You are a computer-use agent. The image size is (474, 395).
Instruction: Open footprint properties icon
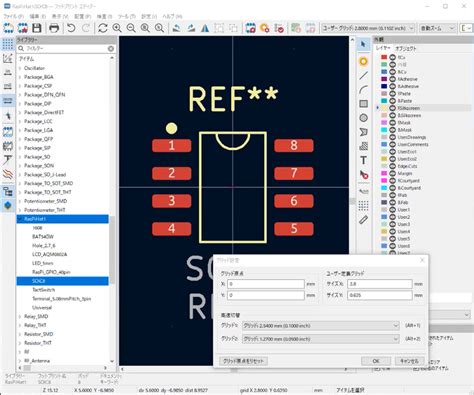[250, 28]
